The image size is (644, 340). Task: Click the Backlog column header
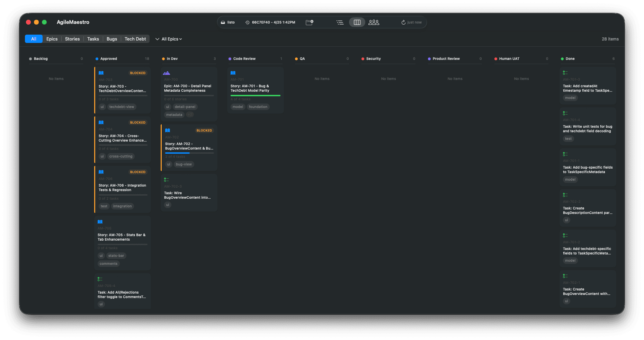tap(56, 59)
